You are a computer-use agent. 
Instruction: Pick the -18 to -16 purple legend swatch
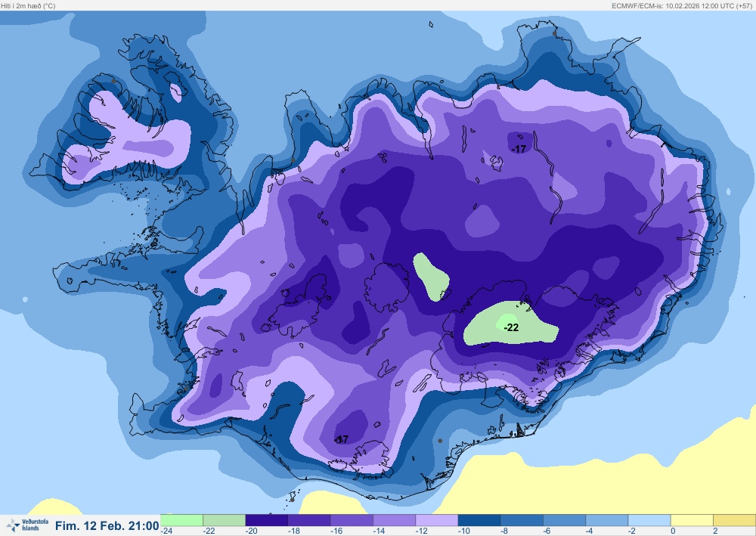tap(309, 520)
